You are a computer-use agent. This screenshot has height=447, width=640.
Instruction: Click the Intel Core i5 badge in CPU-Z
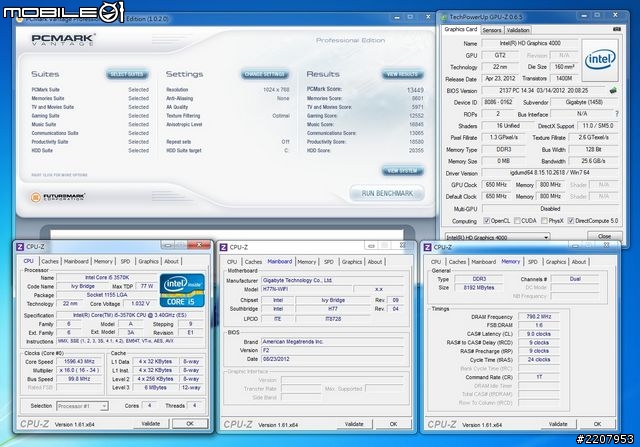182,290
